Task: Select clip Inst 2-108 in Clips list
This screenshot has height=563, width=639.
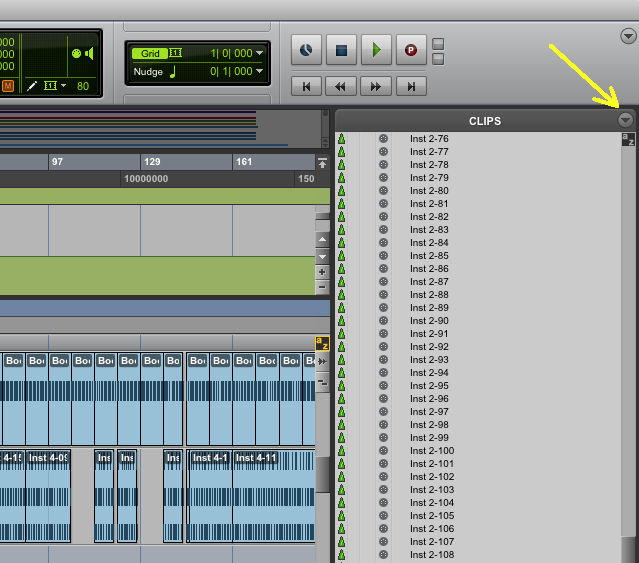Action: [x=432, y=554]
